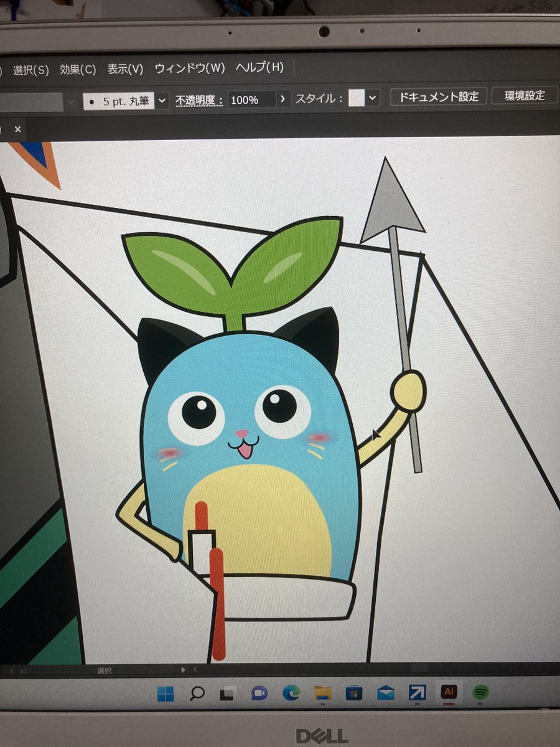
Task: Open the 効果(C) menu
Action: pyautogui.click(x=78, y=69)
